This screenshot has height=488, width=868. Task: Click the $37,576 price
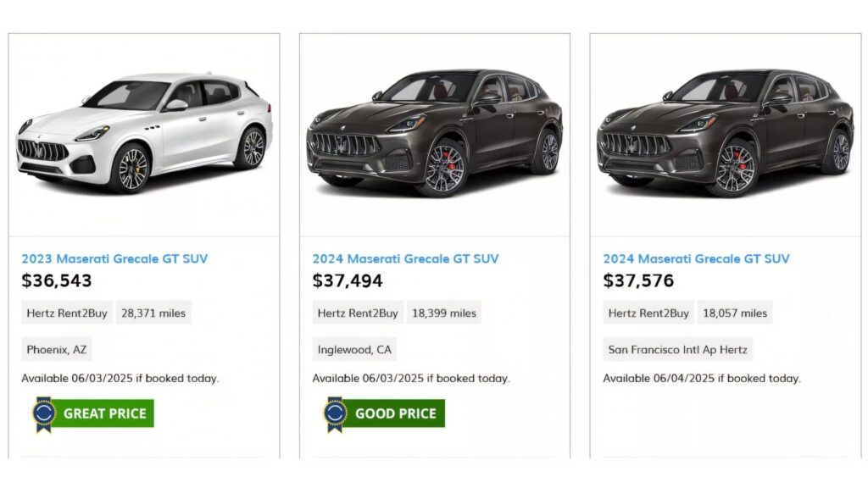[638, 280]
